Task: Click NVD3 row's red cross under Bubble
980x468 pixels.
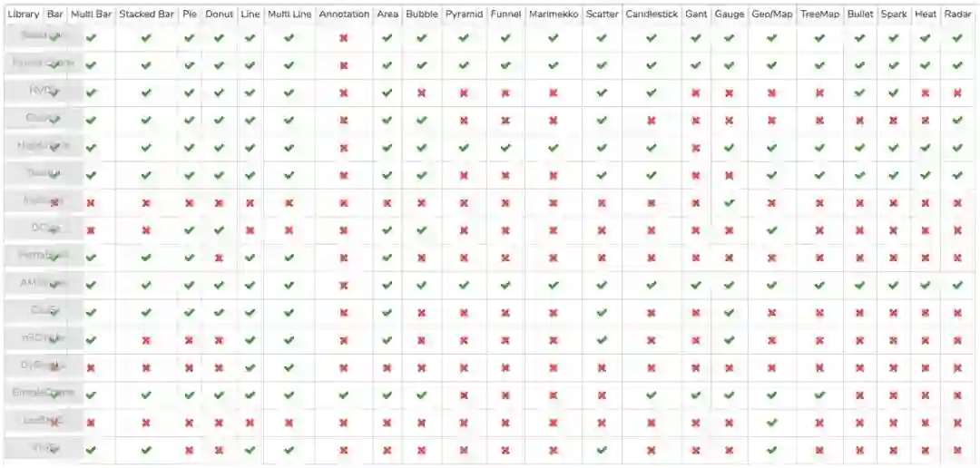Action: [421, 93]
